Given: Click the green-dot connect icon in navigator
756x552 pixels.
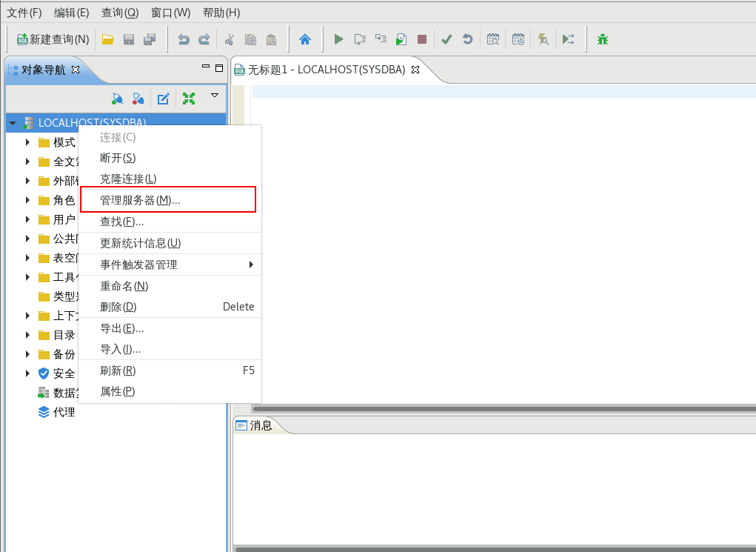Looking at the screenshot, I should pyautogui.click(x=117, y=99).
